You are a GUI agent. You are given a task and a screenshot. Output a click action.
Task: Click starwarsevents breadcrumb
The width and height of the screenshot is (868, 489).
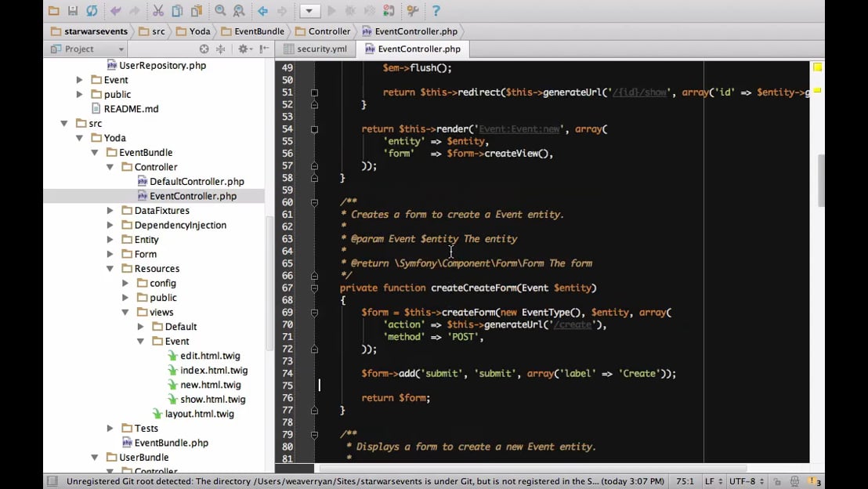coord(89,31)
